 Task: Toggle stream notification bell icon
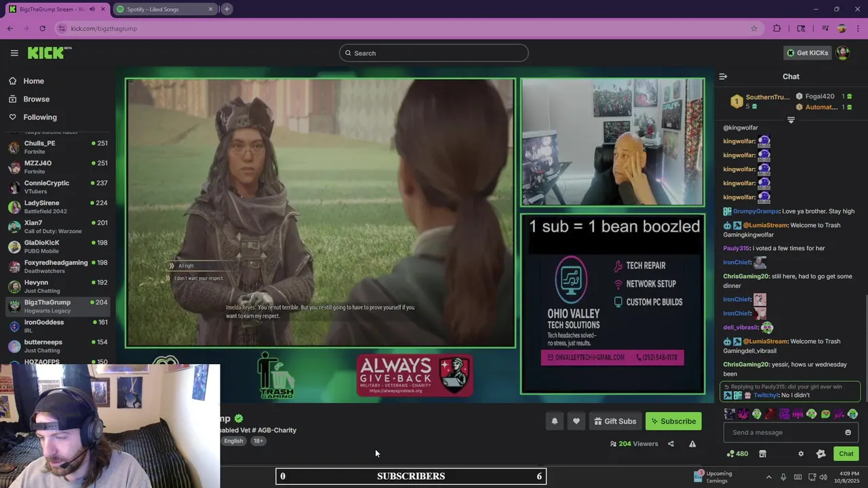pos(554,422)
